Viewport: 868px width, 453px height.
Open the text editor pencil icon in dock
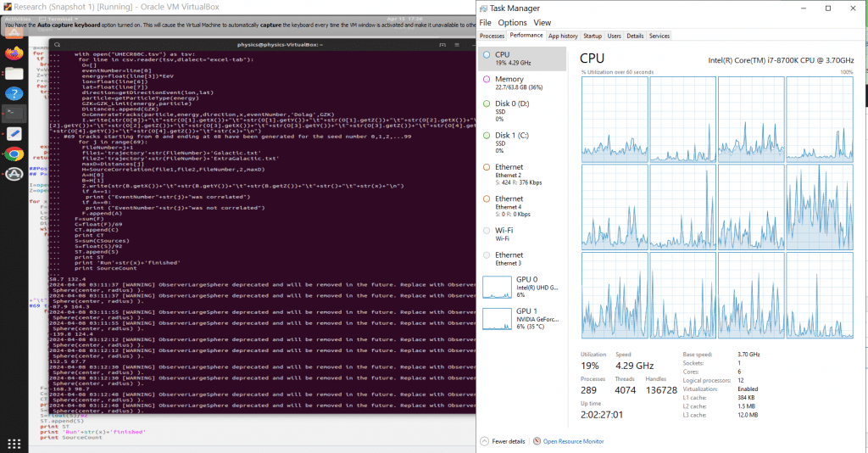pyautogui.click(x=14, y=133)
